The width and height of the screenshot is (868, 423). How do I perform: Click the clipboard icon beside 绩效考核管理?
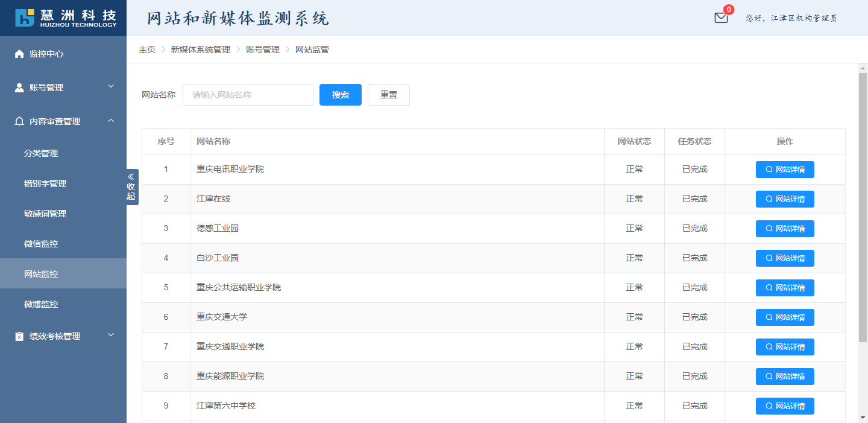coord(19,336)
